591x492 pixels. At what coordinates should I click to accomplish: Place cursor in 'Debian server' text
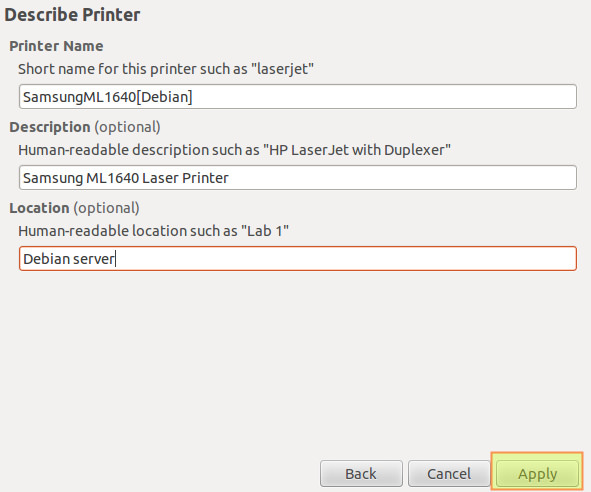pyautogui.click(x=69, y=259)
